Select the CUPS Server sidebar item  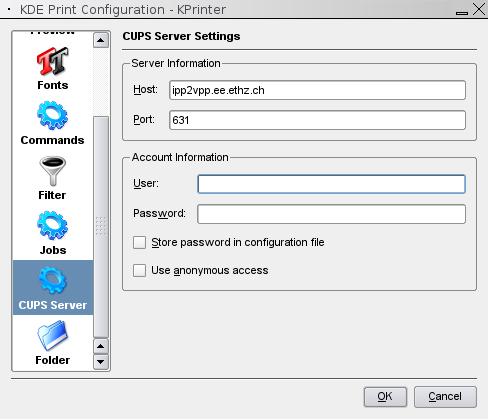tap(53, 288)
